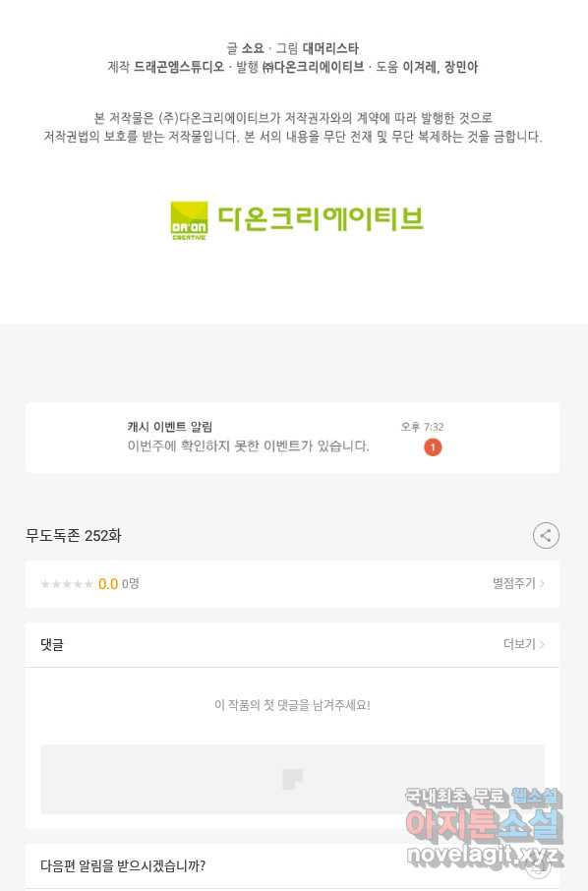This screenshot has width=588, height=891.
Task: Tap the 오후 7:32 notification timestamp
Action: [x=422, y=427]
